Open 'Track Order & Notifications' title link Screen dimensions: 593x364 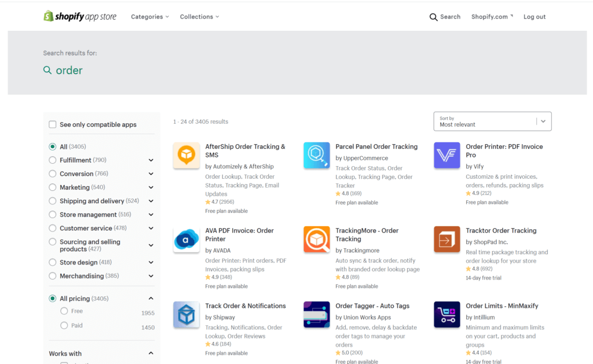point(246,306)
